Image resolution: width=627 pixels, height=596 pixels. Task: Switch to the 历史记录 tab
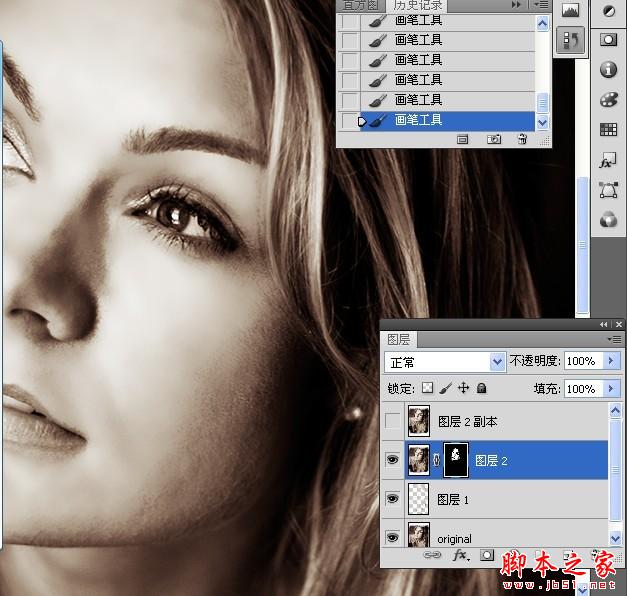(418, 5)
